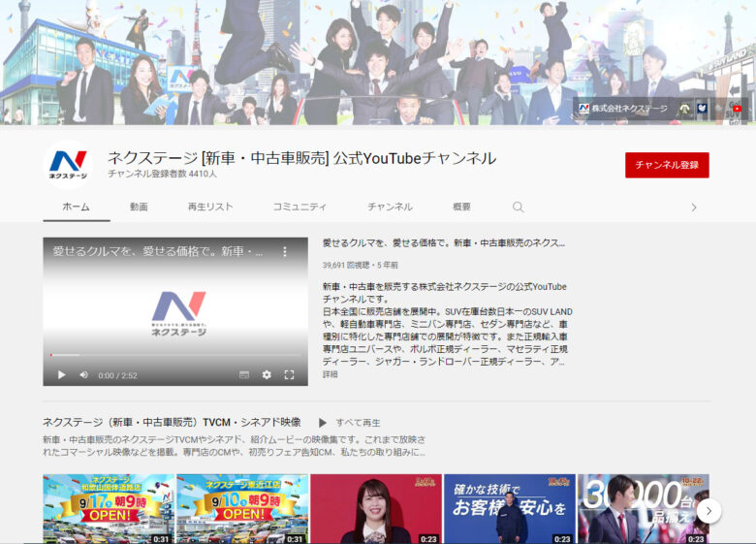Screen dimensions: 756x544
Task: Open the video player settings gear
Action: [x=267, y=374]
